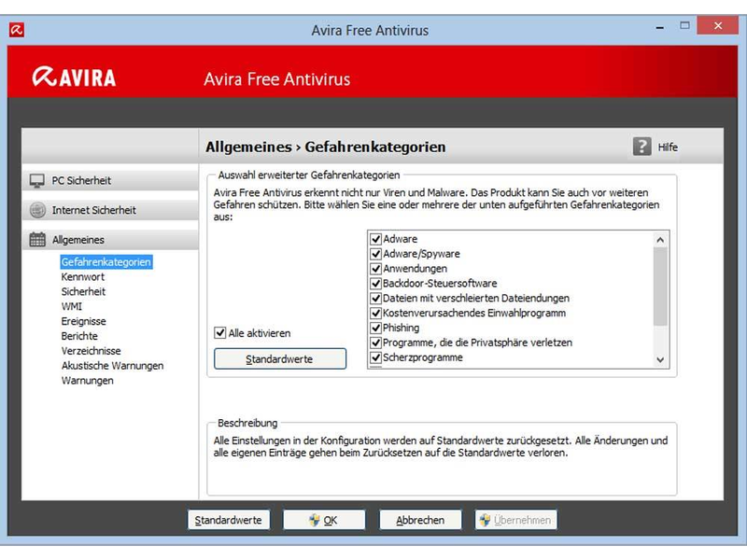
Task: Open the Sicherheit settings page
Action: pyautogui.click(x=83, y=291)
